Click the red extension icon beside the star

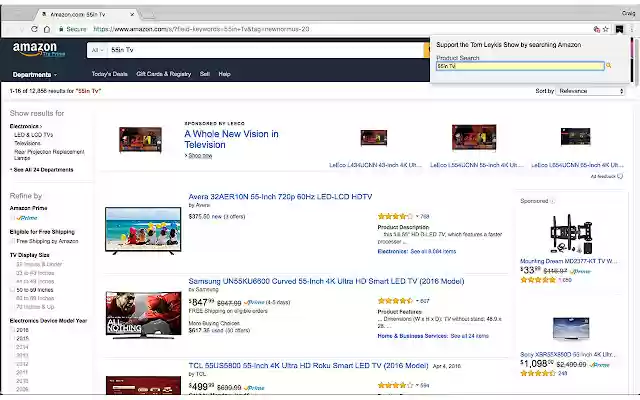[x=597, y=29]
